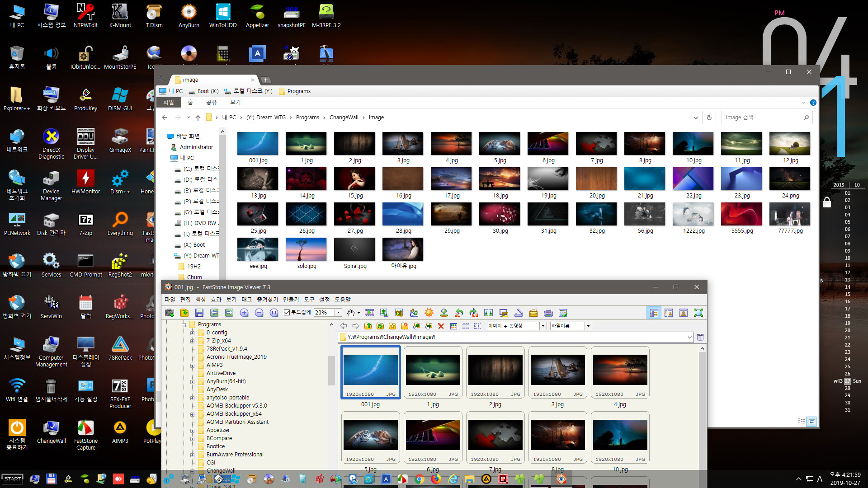Click the blue floppy save-as icon in FastStone
This screenshot has height=488, width=868.
pos(199,313)
